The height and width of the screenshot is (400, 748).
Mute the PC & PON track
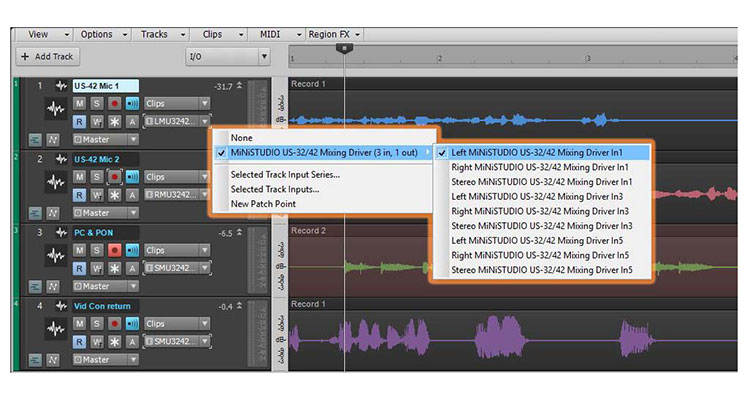click(x=79, y=250)
